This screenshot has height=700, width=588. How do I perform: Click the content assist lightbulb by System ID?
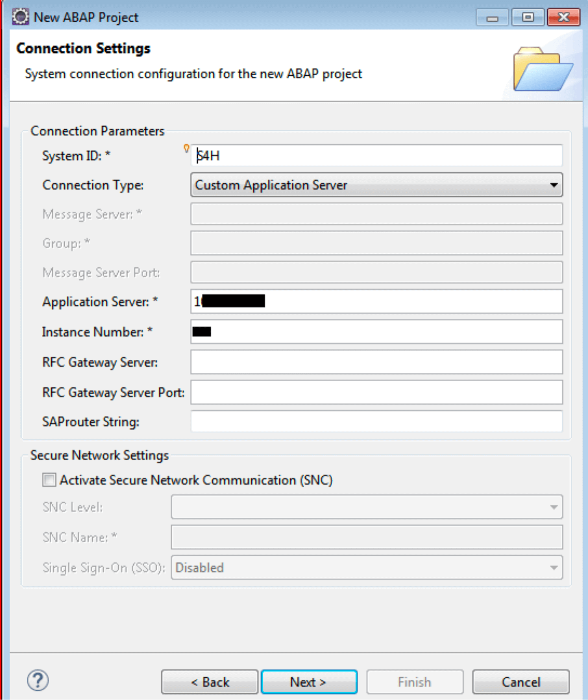(x=186, y=148)
